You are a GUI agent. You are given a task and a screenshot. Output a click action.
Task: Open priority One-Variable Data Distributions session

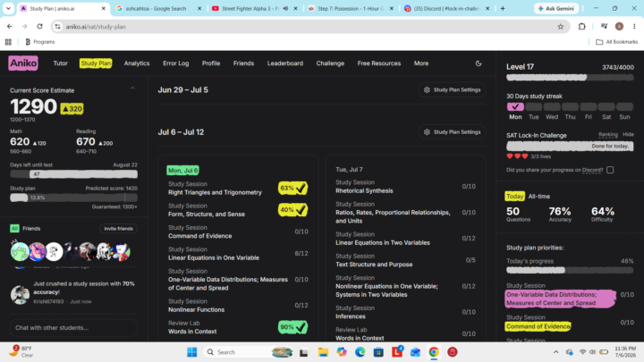click(x=560, y=299)
